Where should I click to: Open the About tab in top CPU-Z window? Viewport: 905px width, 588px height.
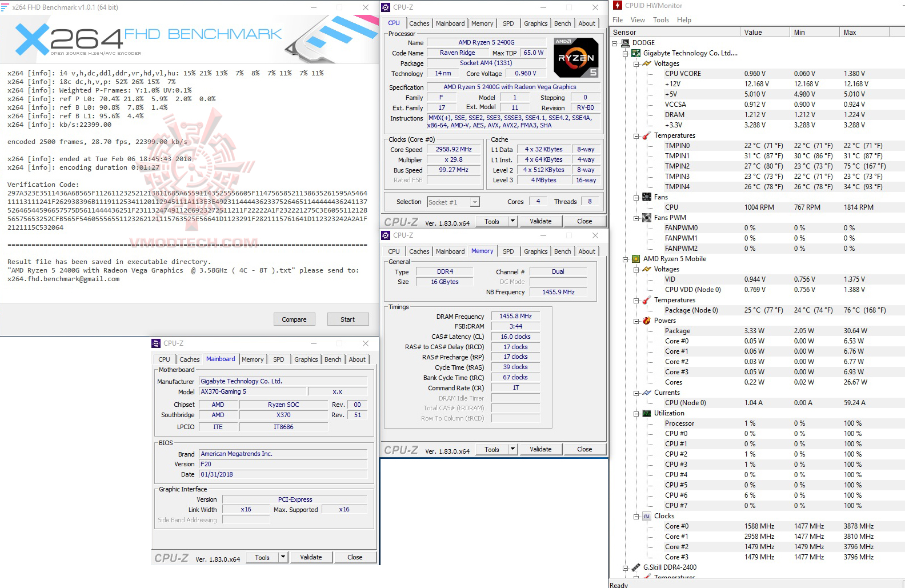587,23
